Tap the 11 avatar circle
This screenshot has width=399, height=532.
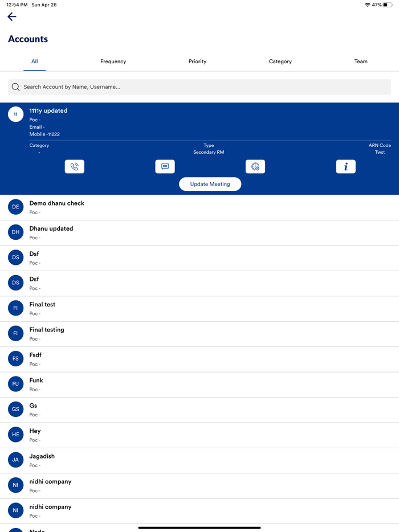[15, 114]
